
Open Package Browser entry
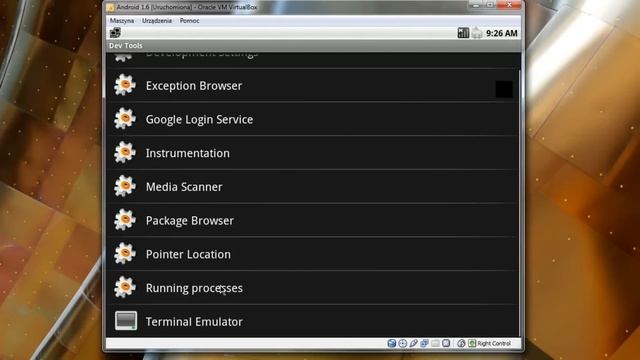(x=312, y=220)
